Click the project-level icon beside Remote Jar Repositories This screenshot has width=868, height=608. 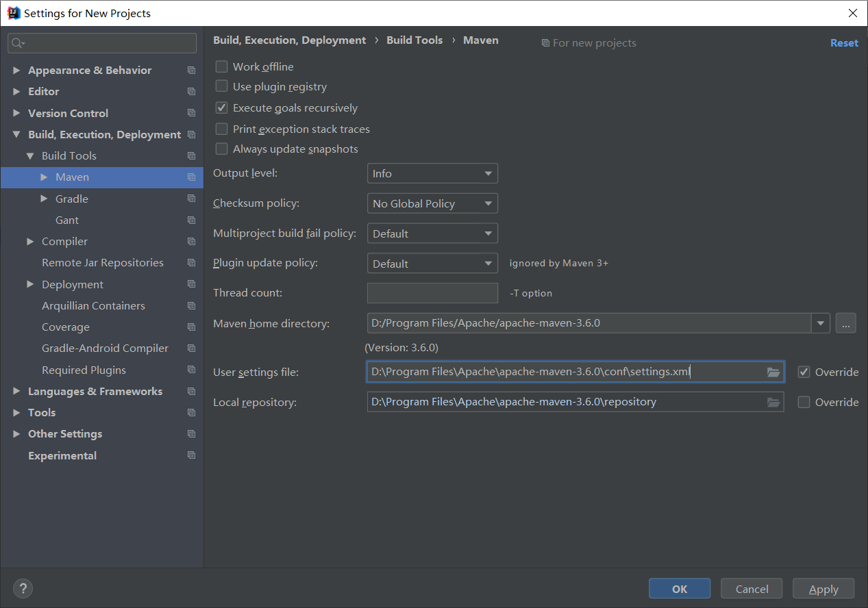191,263
